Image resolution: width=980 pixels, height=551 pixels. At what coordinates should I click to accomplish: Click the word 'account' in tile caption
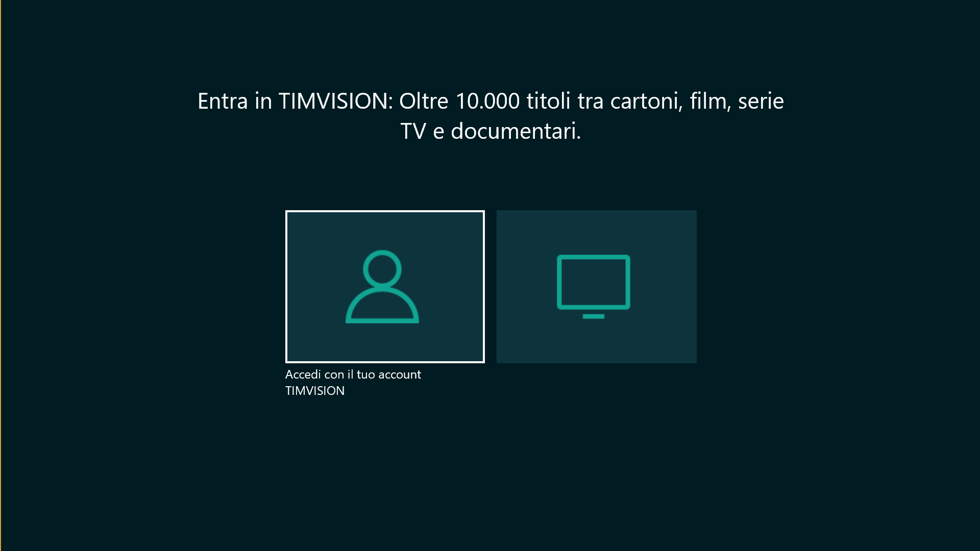click(399, 374)
